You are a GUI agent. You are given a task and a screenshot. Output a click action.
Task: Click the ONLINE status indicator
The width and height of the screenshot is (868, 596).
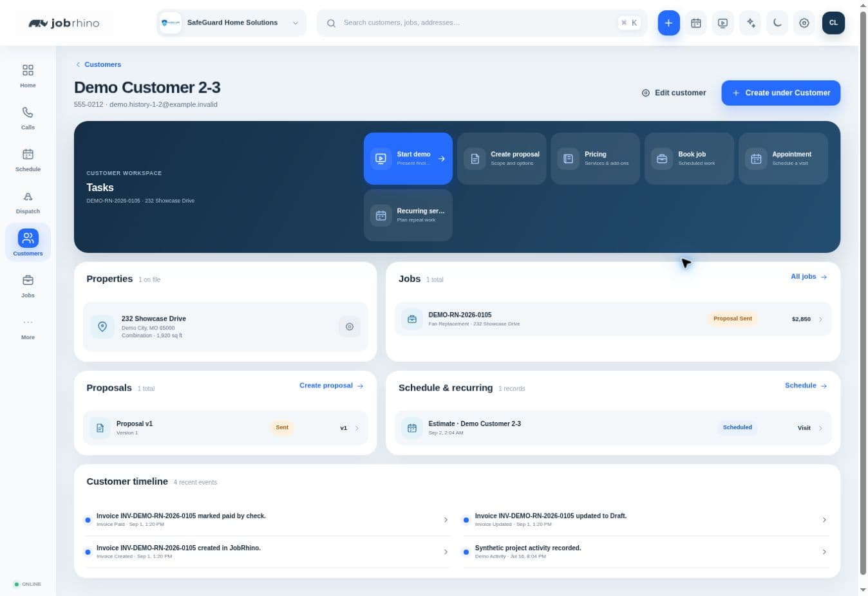click(27, 584)
